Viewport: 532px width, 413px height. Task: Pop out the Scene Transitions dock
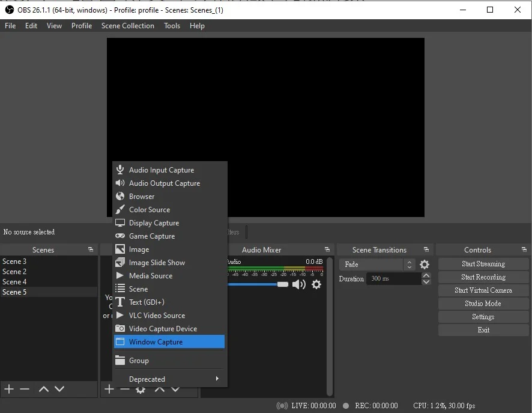(x=426, y=249)
